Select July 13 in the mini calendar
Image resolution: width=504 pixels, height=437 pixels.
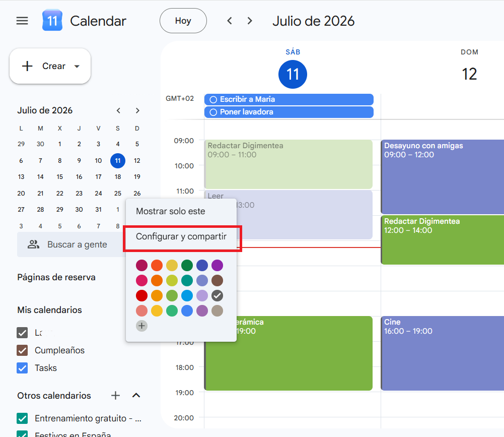[x=21, y=177]
